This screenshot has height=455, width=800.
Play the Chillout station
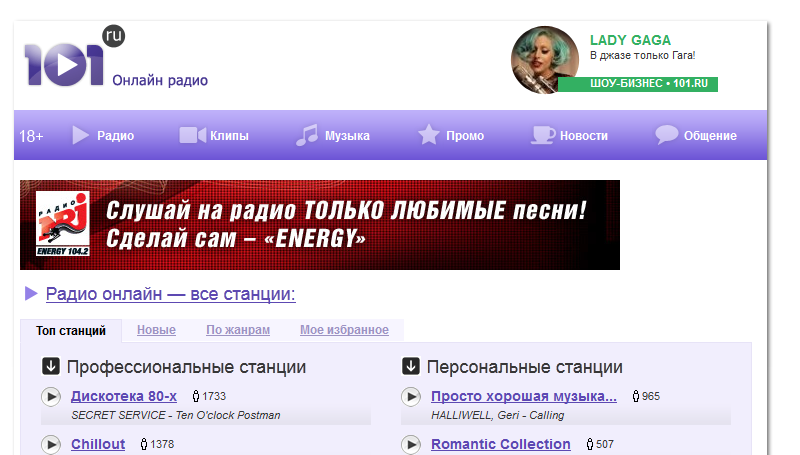(51, 444)
